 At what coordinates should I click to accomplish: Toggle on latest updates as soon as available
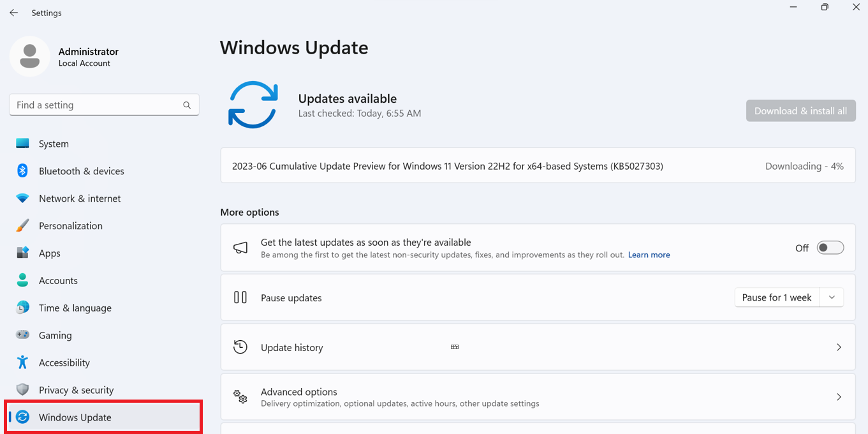[x=830, y=248]
